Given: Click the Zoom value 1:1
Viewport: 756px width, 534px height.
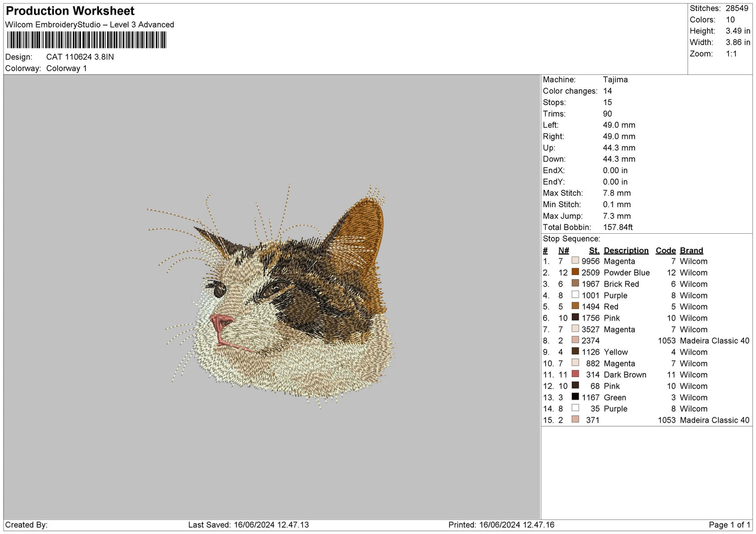Looking at the screenshot, I should click(731, 54).
